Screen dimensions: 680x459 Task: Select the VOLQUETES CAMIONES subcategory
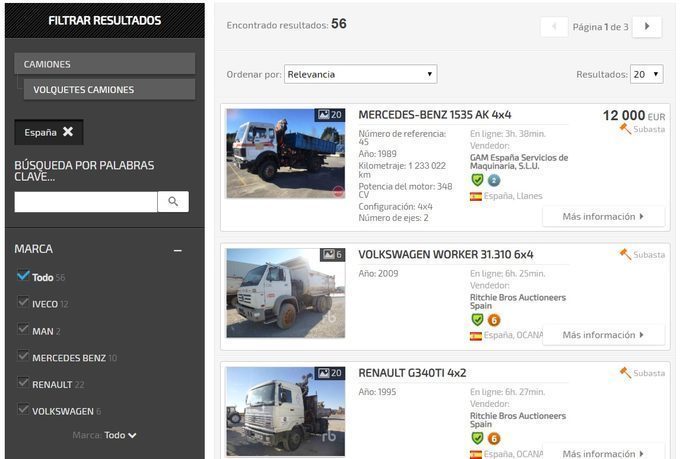point(109,90)
